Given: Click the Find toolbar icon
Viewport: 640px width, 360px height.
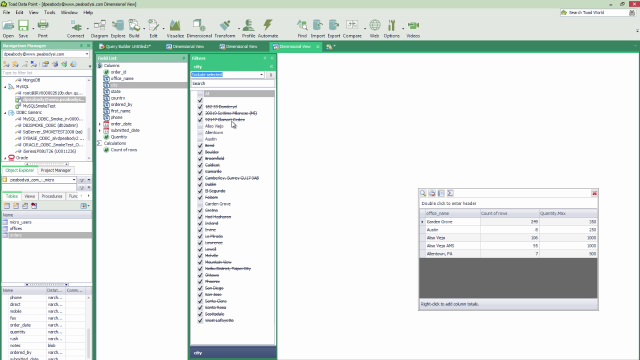Looking at the screenshot, I should point(302,29).
